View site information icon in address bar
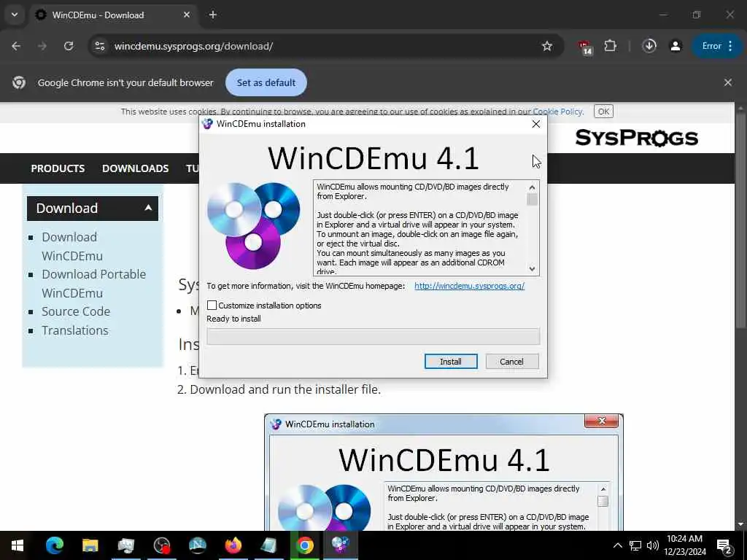This screenshot has height=560, width=747. pos(99,46)
